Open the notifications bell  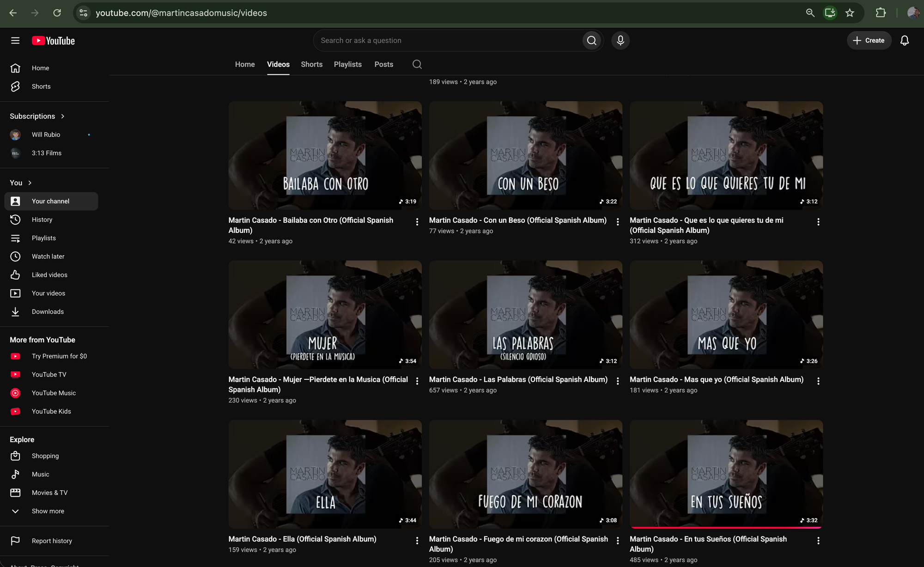tap(905, 41)
